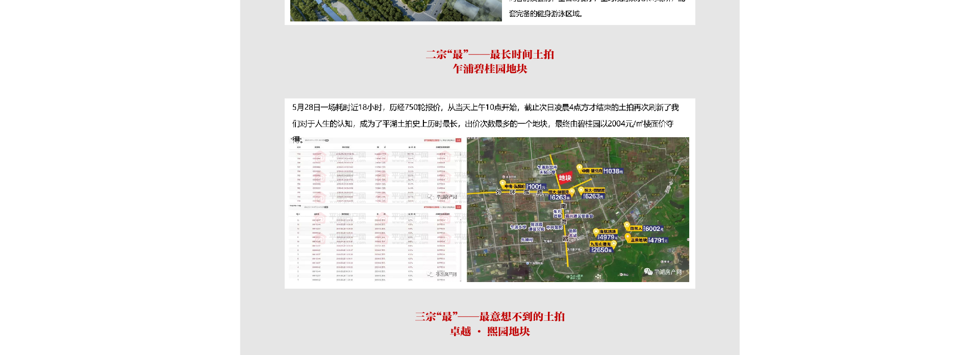Click the 天妃小学 label on the map
The height and width of the screenshot is (355, 980).
tap(547, 172)
